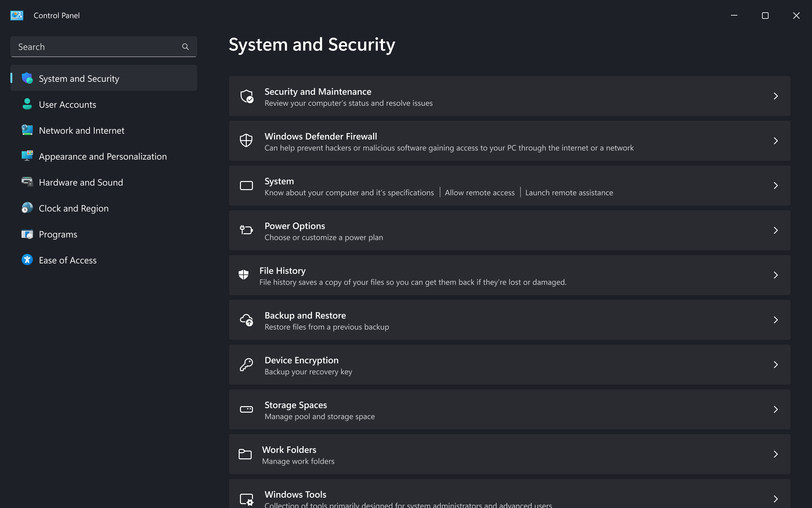Click inside the Search field
812x508 pixels.
pyautogui.click(x=94, y=47)
